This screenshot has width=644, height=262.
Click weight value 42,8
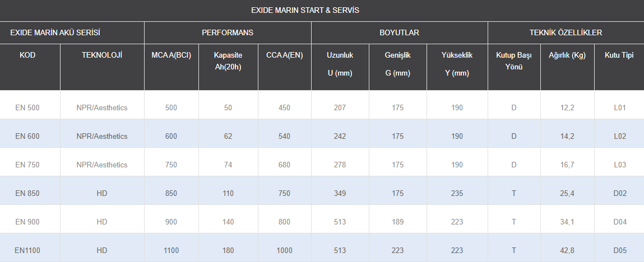[x=567, y=250]
